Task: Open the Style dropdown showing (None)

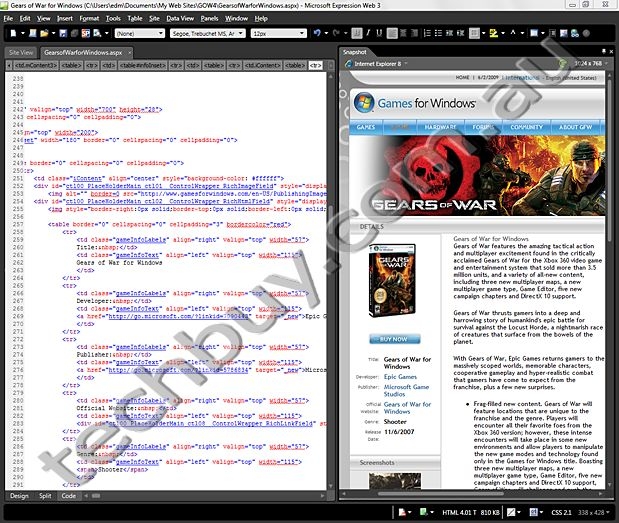Action: (x=139, y=34)
